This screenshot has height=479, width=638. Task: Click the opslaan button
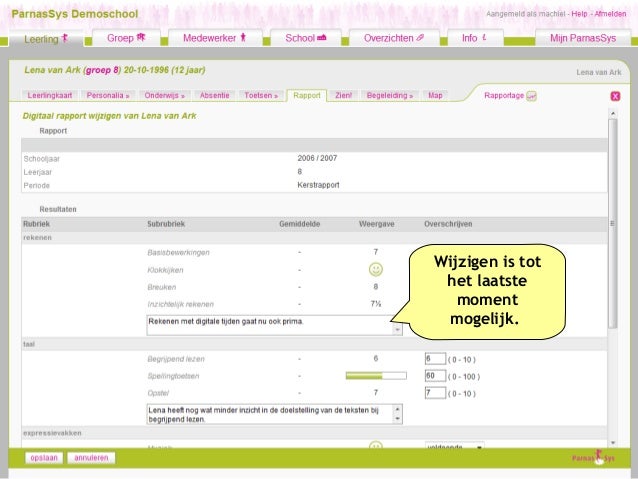(44, 458)
